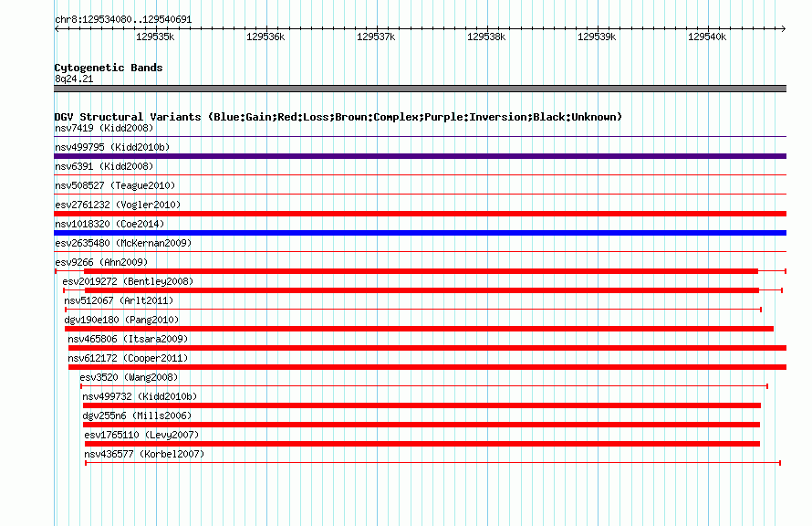Click the esv2019272 red feature bar
This screenshot has width=812, height=526.
422,290
